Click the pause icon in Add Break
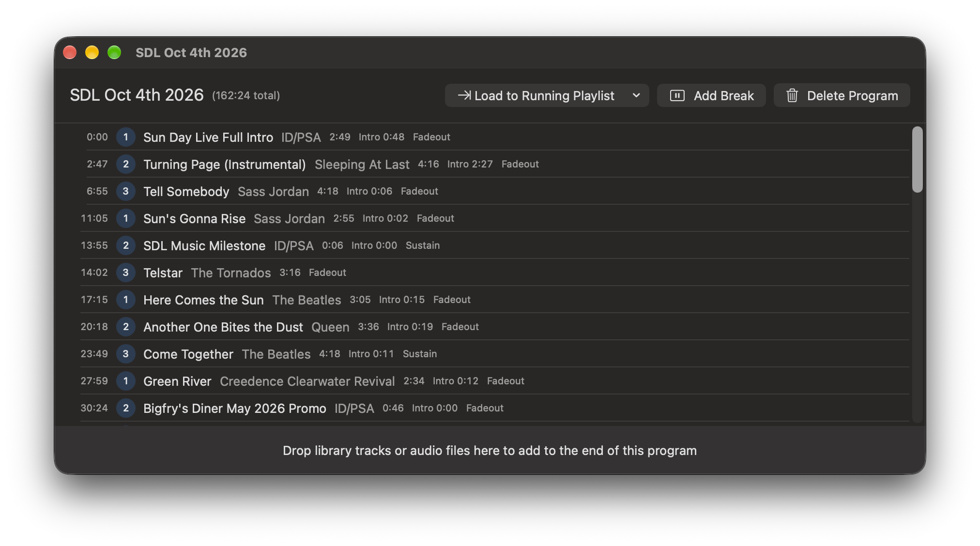The image size is (980, 546). pos(677,96)
